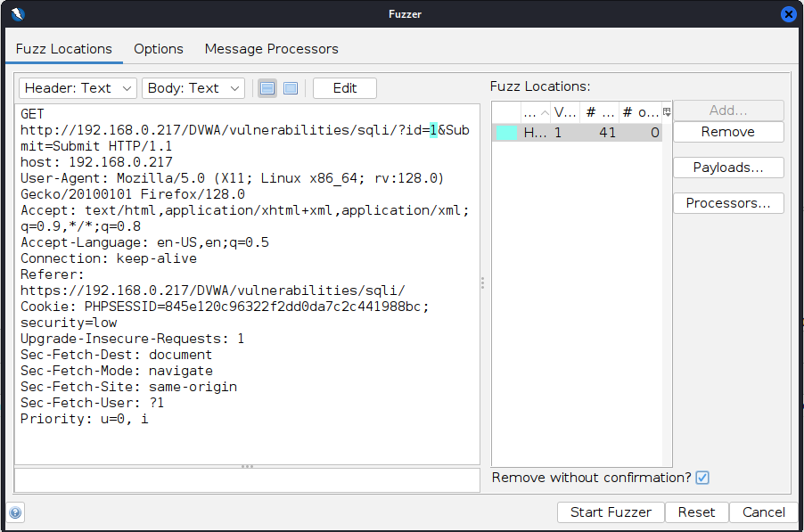The height and width of the screenshot is (532, 804).
Task: Click the V... column header
Action: [x=566, y=112]
